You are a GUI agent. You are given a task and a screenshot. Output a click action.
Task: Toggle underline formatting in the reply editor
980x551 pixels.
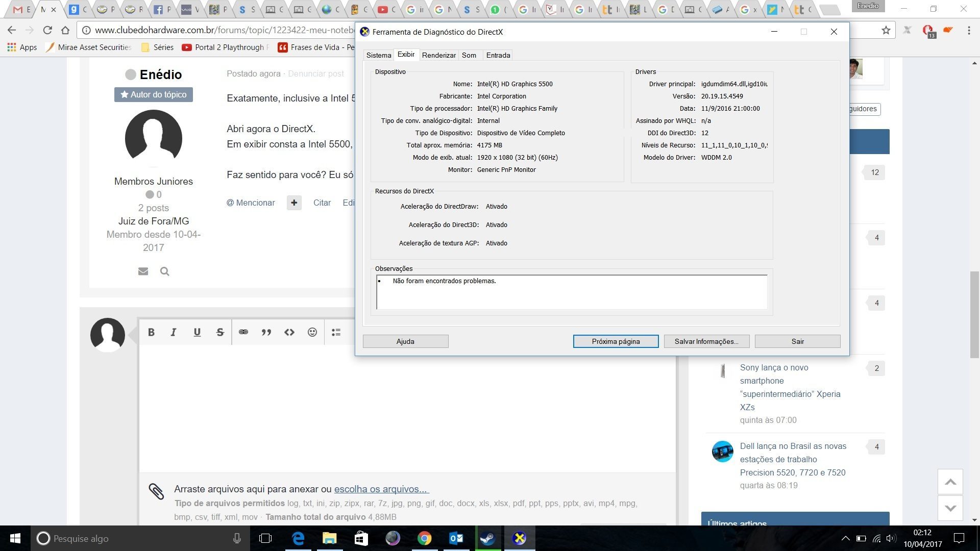coord(197,332)
